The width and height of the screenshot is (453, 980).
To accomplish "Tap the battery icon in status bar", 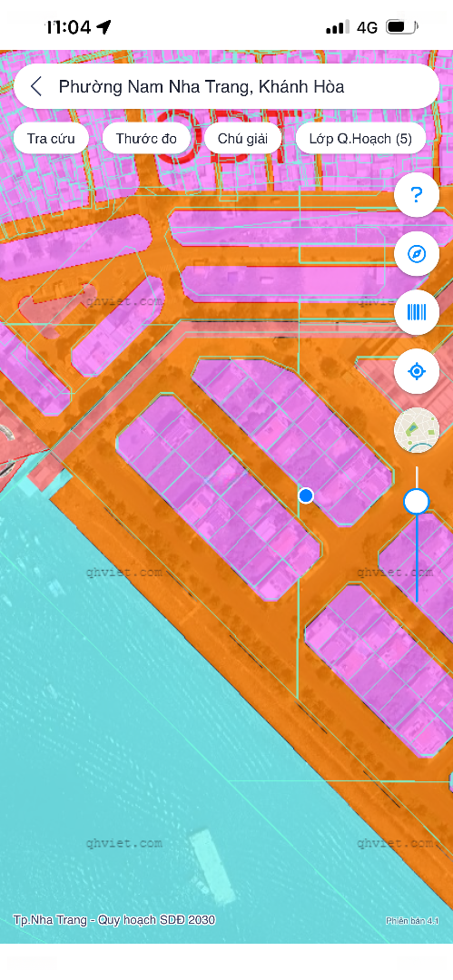I will (x=402, y=27).
